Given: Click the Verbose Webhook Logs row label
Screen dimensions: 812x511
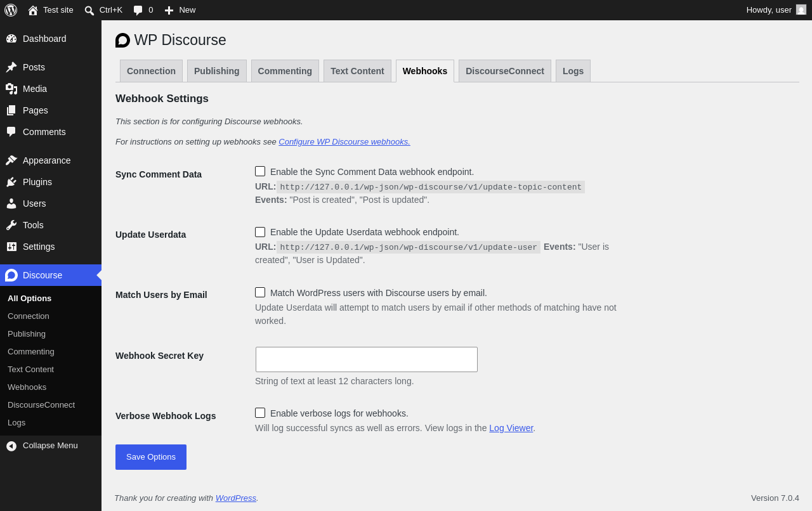Looking at the screenshot, I should pos(166,416).
